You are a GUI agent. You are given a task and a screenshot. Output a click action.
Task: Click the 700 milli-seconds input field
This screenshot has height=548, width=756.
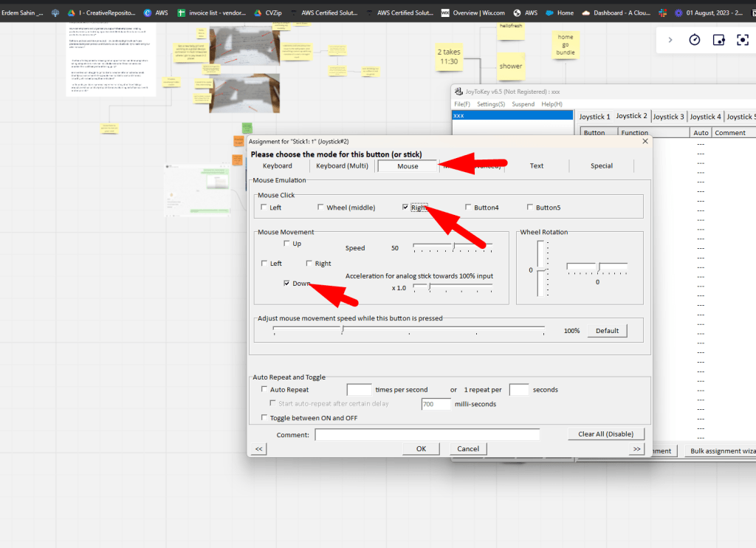pos(436,404)
